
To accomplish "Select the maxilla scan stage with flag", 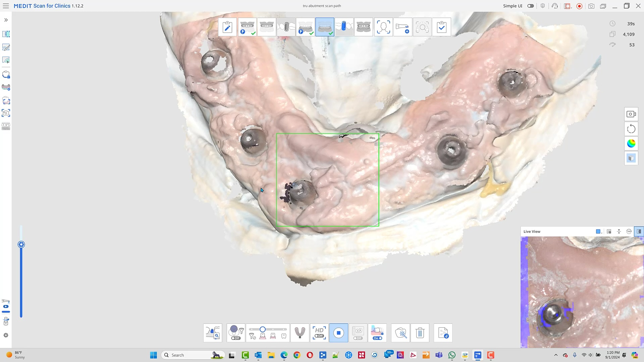I will [247, 27].
